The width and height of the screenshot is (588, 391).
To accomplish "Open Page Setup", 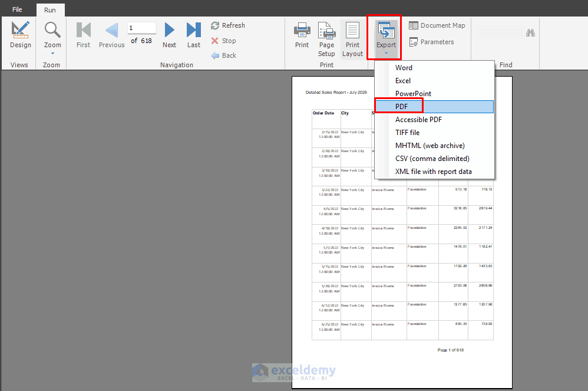I will click(326, 39).
